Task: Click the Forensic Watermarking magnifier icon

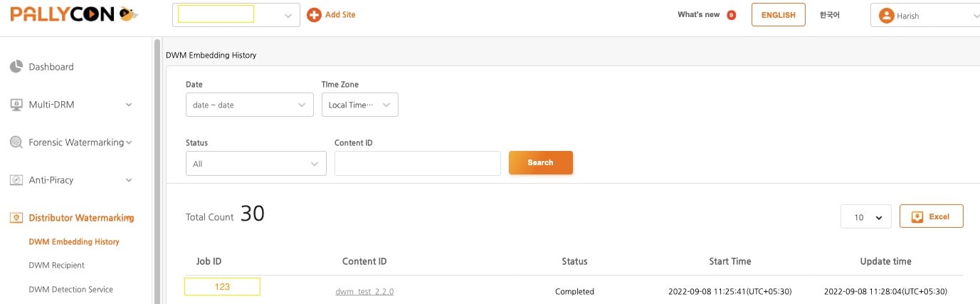Action: tap(16, 142)
